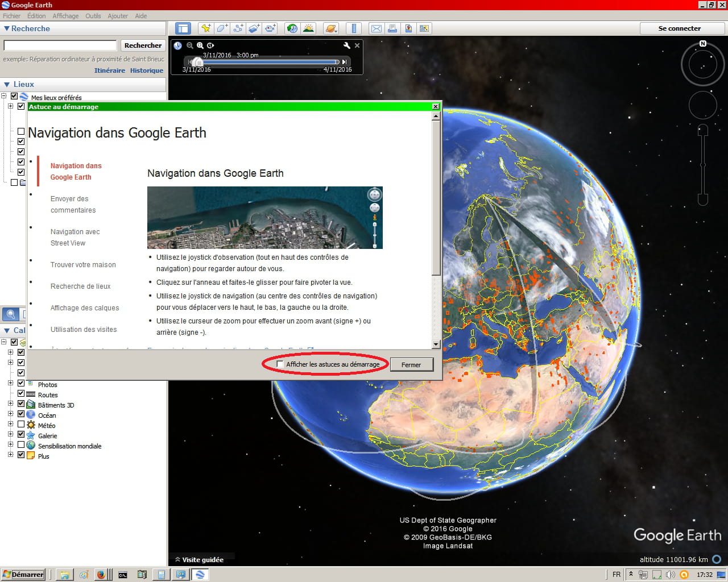Toggle sunlight icon in toolbar
728x582 pixels.
coord(308,28)
